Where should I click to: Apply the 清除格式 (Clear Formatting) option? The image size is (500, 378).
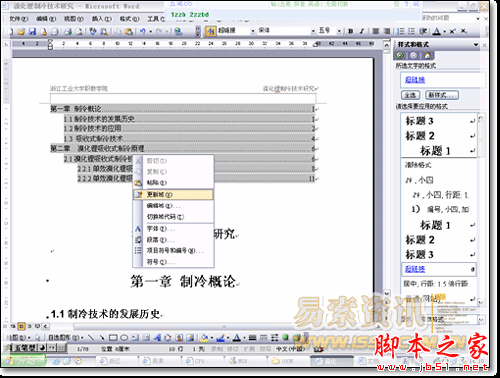439,165
